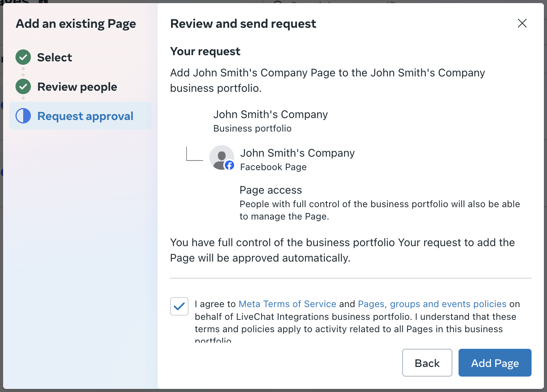
Task: Click the blue Add Page button
Action: point(494,363)
